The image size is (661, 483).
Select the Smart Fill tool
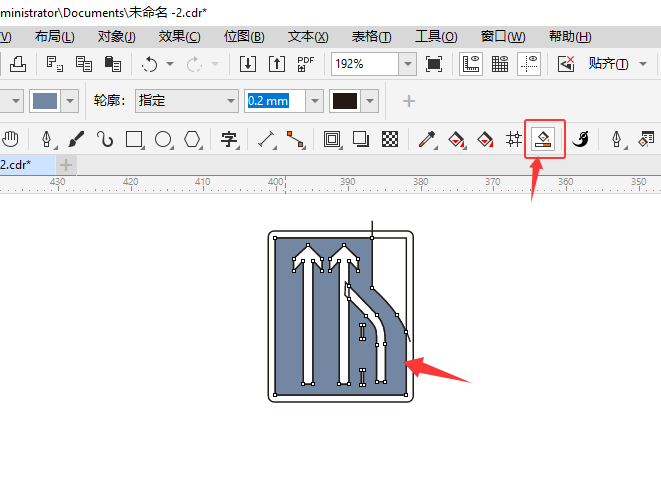tap(543, 139)
